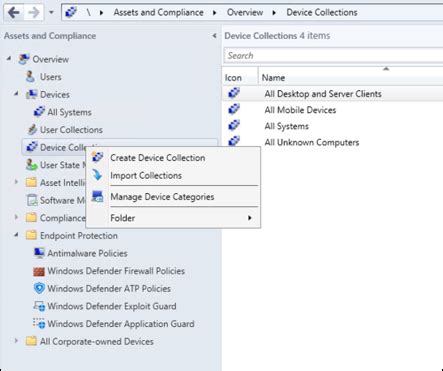The image size is (443, 371).
Task: Open Windows Defender Firewall Policies
Action: pyautogui.click(x=116, y=271)
